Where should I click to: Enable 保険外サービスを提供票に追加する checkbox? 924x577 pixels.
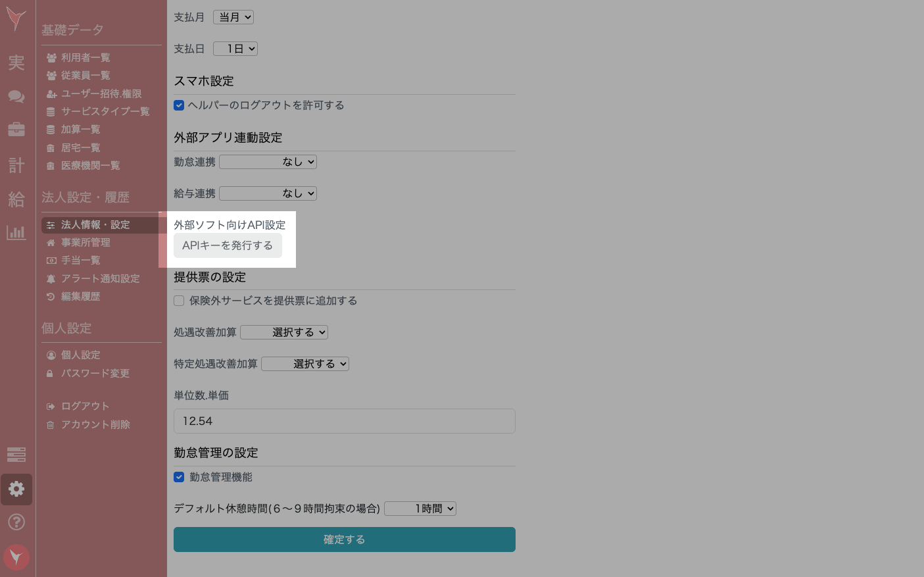click(179, 301)
